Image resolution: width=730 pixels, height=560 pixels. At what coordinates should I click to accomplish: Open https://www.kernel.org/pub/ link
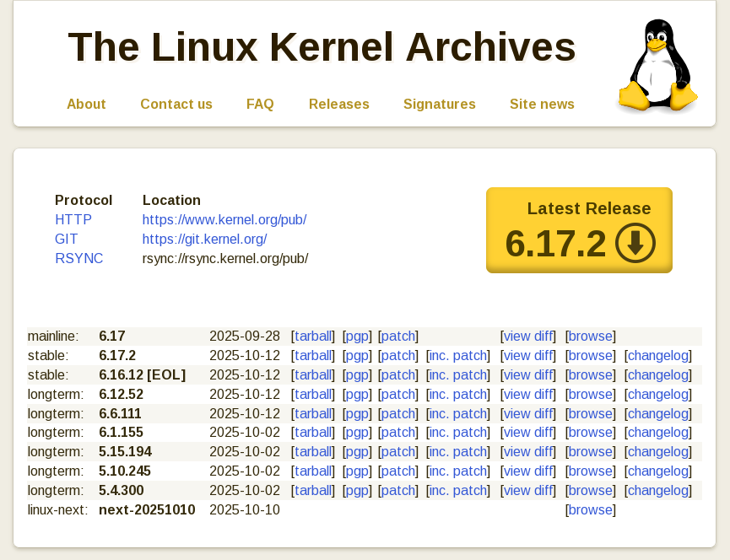pyautogui.click(x=224, y=219)
